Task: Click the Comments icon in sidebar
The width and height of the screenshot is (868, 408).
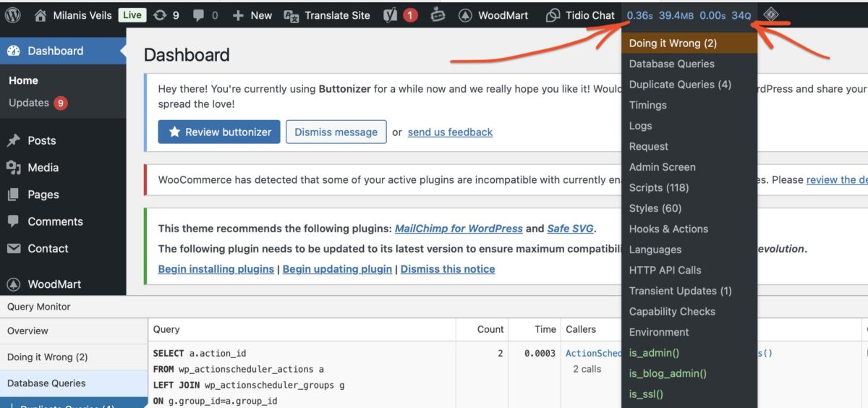Action: [x=13, y=221]
